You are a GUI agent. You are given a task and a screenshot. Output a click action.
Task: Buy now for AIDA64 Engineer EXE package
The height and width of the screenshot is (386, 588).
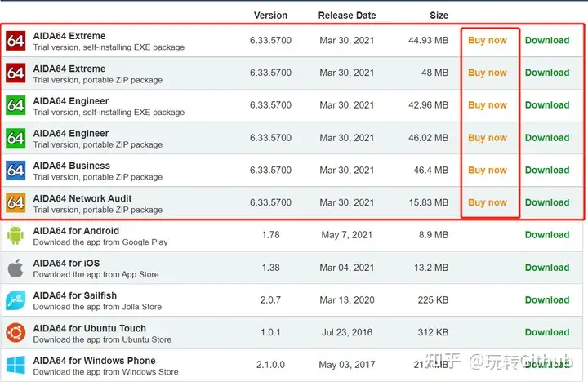(x=488, y=105)
